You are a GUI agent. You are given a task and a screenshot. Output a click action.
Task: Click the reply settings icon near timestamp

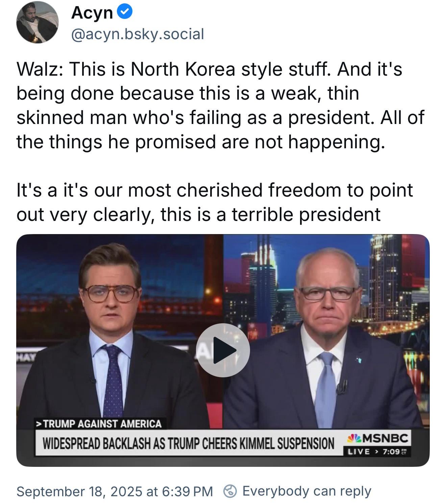tap(230, 491)
